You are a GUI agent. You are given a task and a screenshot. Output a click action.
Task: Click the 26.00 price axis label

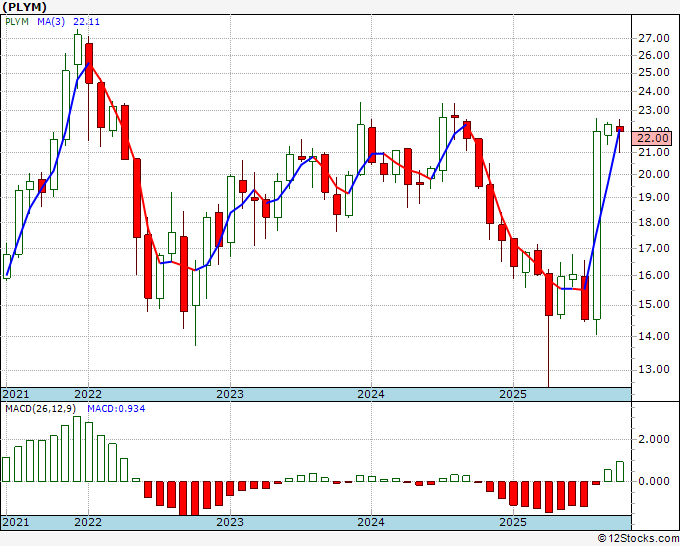tap(654, 56)
